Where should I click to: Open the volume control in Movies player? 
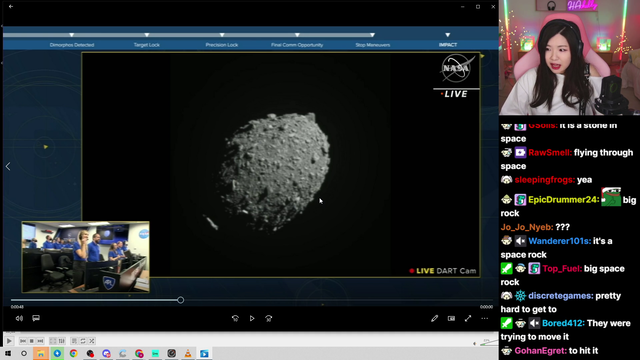pyautogui.click(x=19, y=318)
